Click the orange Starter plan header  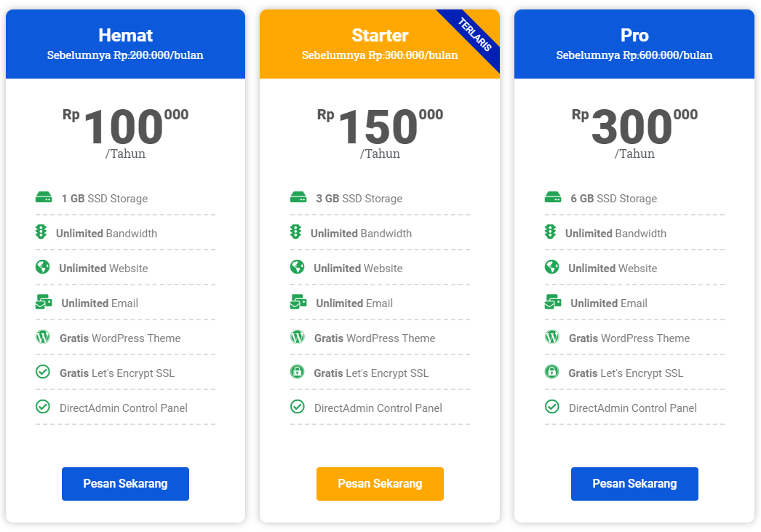[x=364, y=44]
